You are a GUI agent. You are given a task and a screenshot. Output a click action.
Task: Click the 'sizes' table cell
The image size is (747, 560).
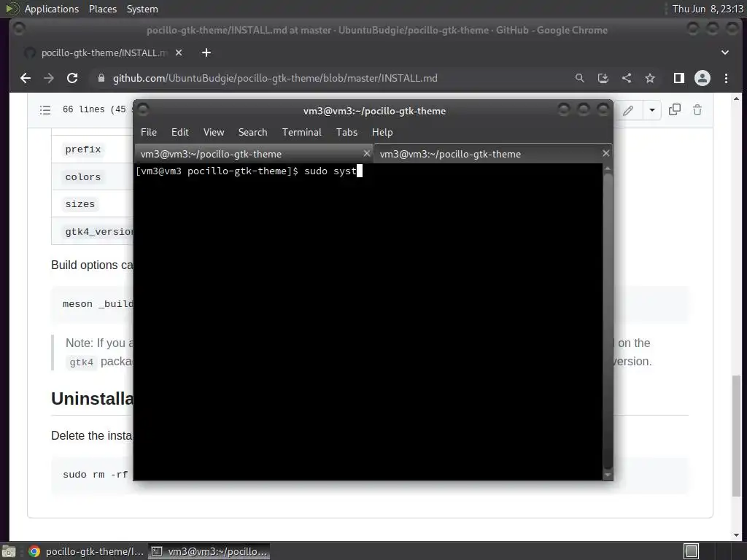80,204
